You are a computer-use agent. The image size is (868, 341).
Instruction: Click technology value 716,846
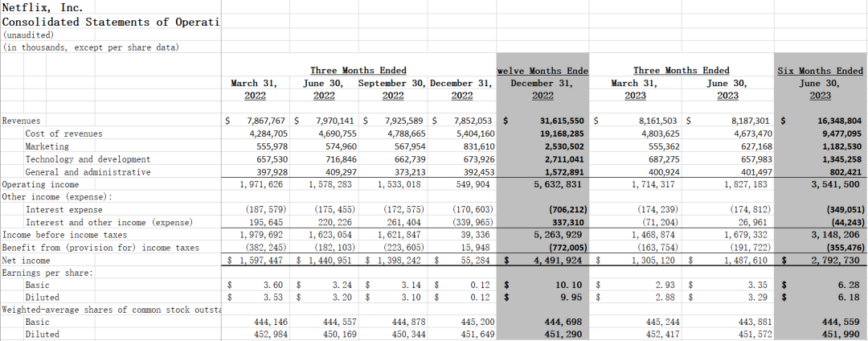pos(341,159)
